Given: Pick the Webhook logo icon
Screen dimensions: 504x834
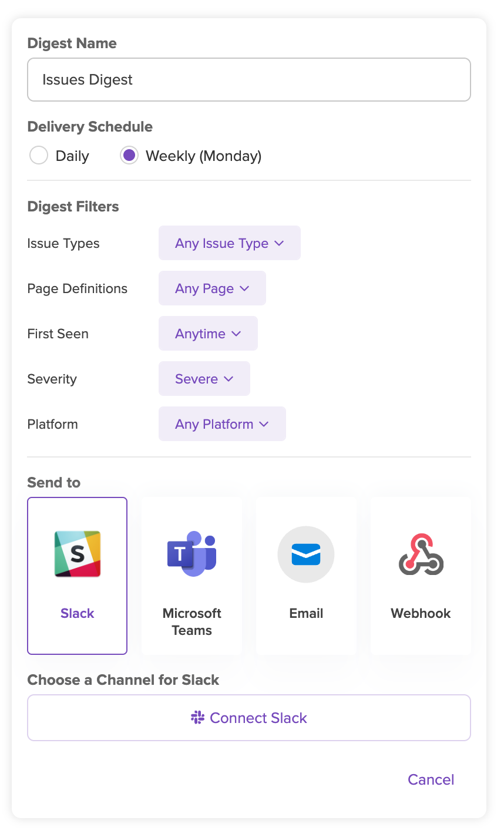Looking at the screenshot, I should click(421, 554).
